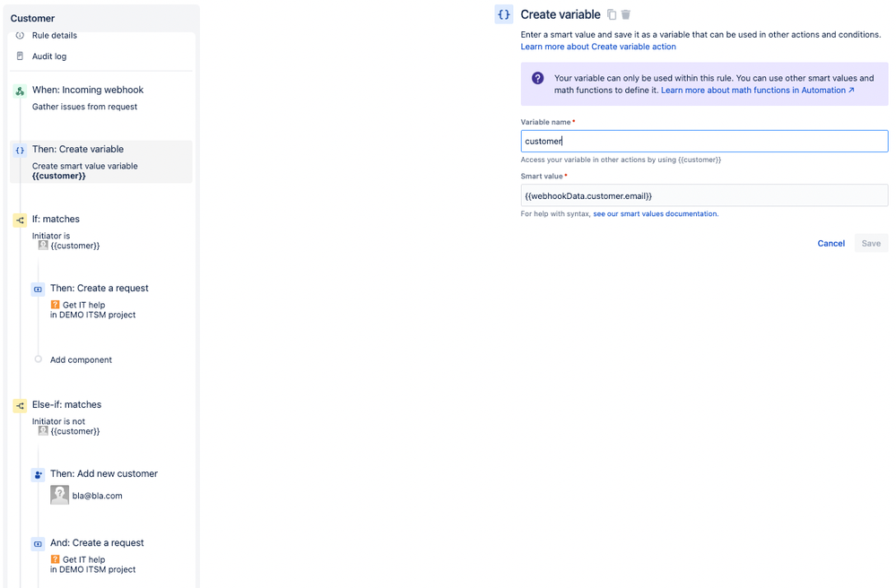The image size is (896, 588).
Task: Click the branch icon beside If: matches
Action: tap(19, 219)
